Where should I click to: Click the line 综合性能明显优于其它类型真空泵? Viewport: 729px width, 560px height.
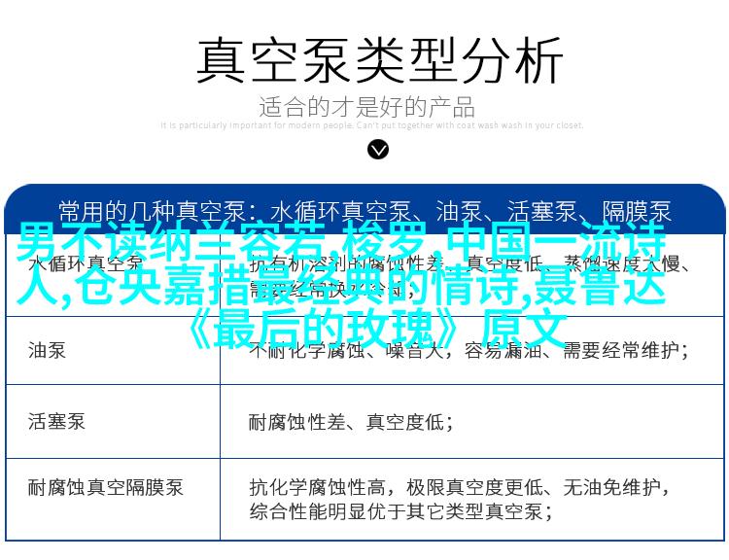point(400,512)
